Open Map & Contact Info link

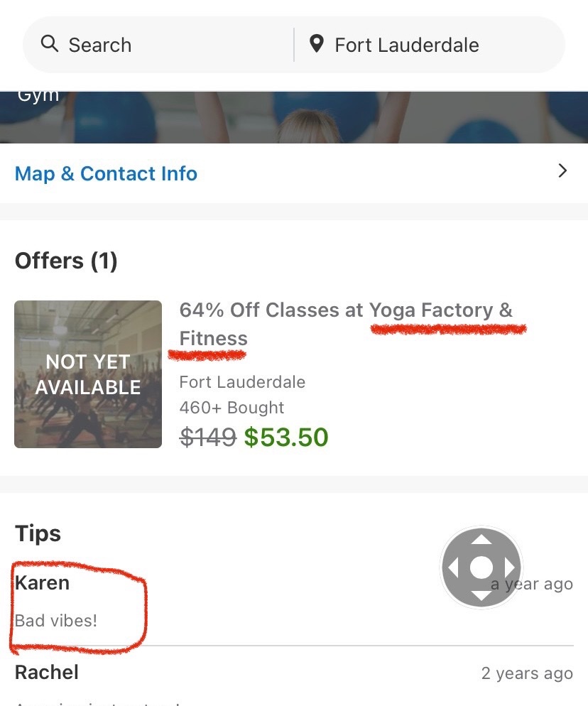coord(107,174)
